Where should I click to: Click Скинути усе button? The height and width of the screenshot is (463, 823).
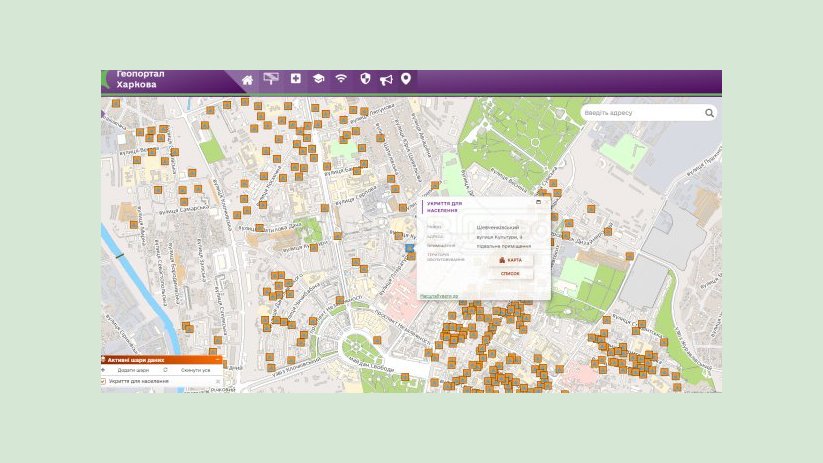(x=195, y=370)
